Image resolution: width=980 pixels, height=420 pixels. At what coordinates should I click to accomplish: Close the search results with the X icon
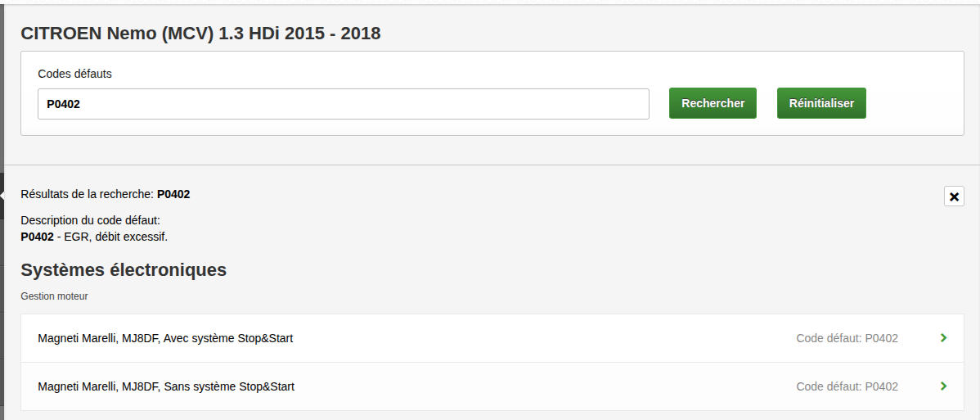pyautogui.click(x=954, y=196)
